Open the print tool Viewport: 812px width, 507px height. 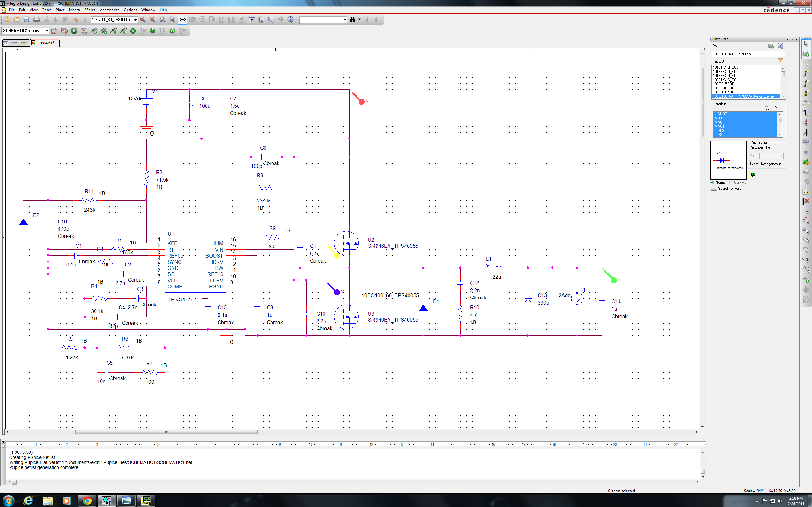[x=36, y=19]
